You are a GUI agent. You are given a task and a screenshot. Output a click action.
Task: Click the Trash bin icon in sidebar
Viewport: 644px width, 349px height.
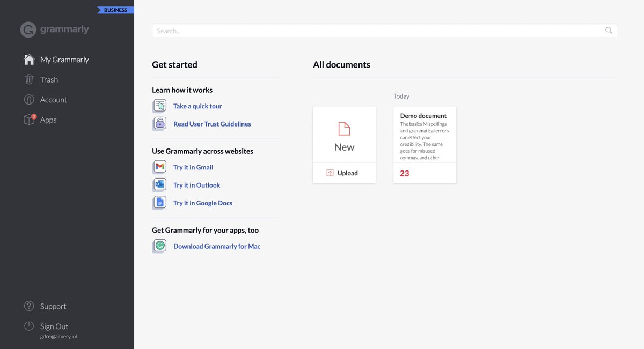(x=29, y=79)
